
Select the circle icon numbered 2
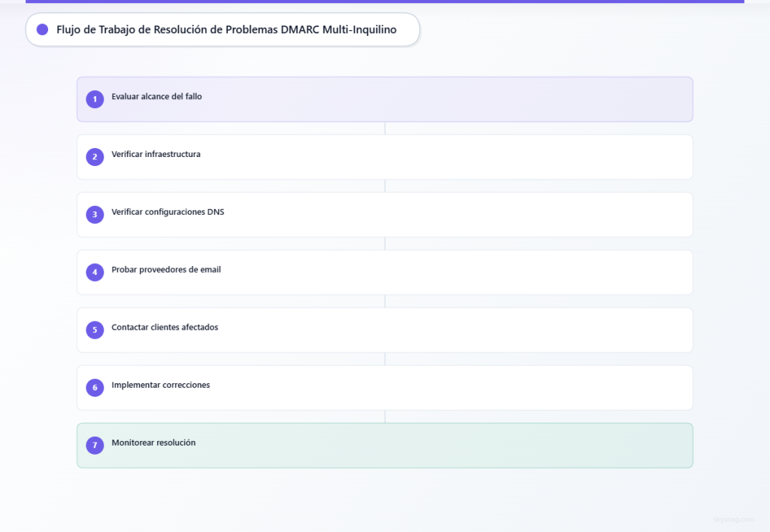[95, 156]
